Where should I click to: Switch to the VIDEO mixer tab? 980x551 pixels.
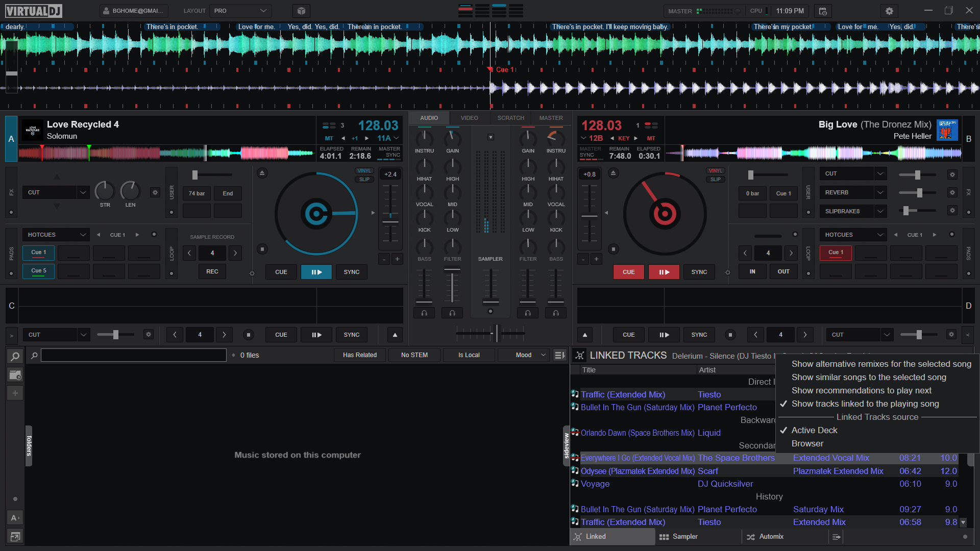click(470, 118)
